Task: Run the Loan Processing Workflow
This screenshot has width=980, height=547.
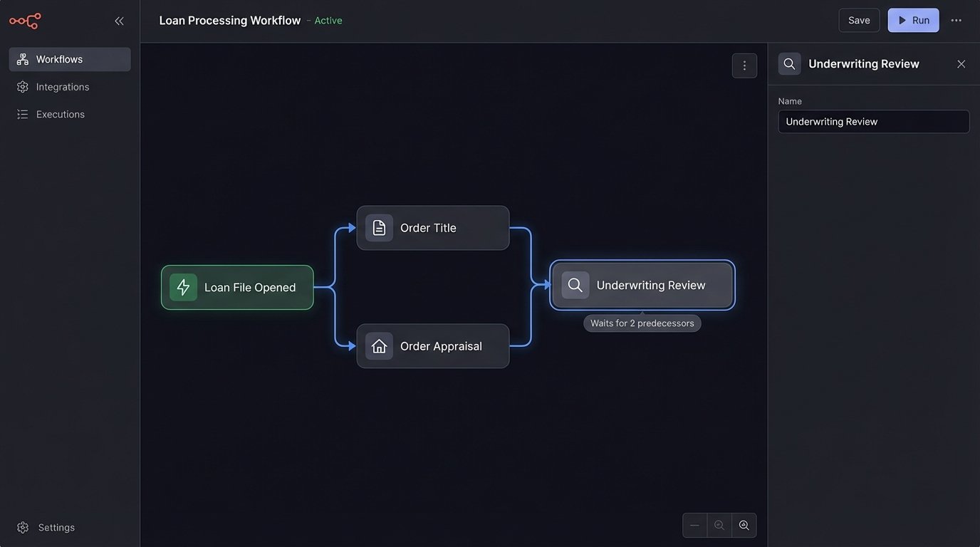Action: [913, 20]
